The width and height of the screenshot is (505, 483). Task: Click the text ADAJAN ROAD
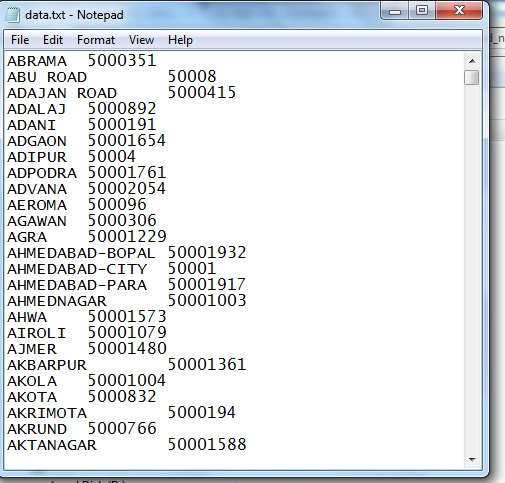(x=62, y=93)
